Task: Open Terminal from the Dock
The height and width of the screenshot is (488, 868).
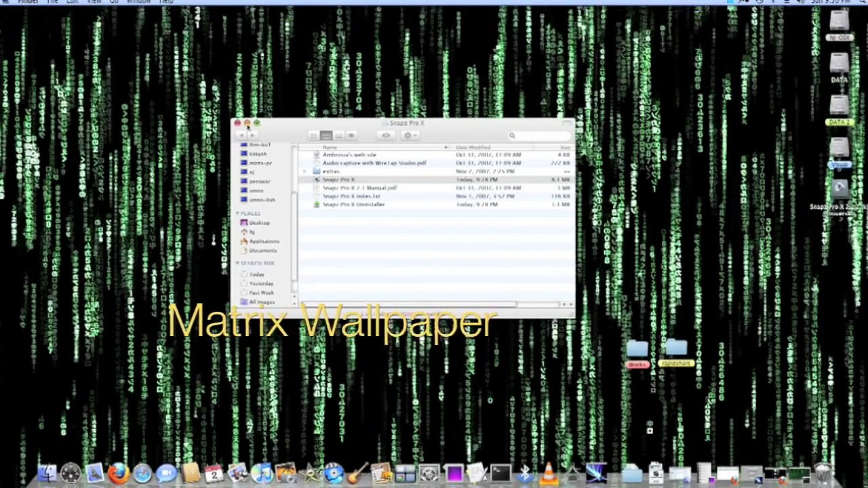Action: [x=500, y=473]
